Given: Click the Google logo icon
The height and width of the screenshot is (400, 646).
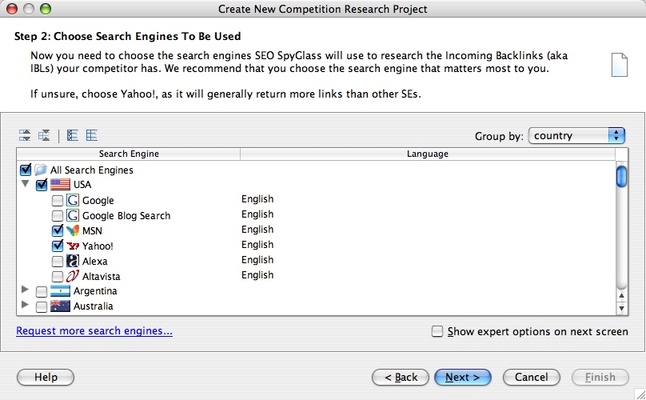Looking at the screenshot, I should pos(73,200).
